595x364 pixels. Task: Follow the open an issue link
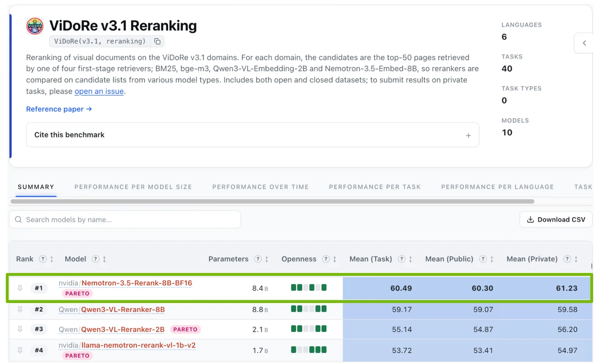[99, 91]
